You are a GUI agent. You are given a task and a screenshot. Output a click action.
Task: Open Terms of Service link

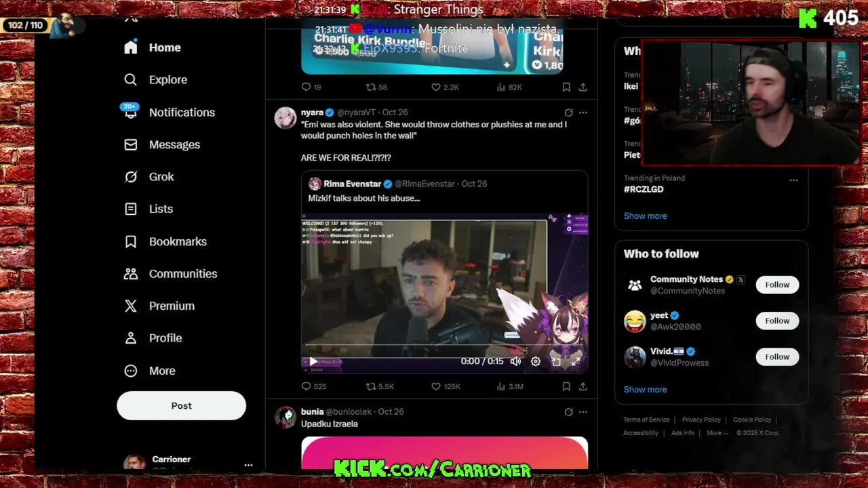coord(646,420)
